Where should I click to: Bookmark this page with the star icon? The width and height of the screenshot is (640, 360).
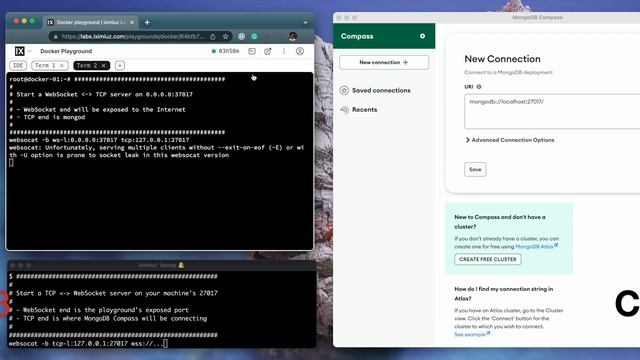(225, 36)
